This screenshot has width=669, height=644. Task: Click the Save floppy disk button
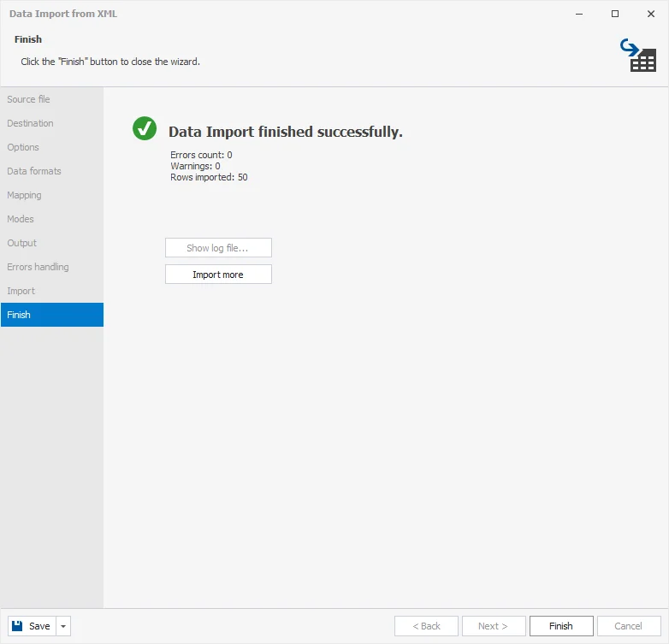pos(31,626)
